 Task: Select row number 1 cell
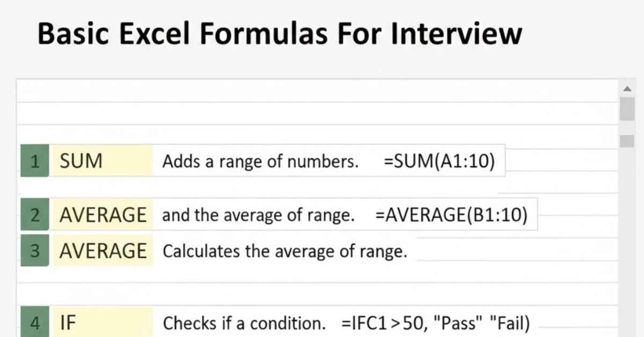pos(35,161)
